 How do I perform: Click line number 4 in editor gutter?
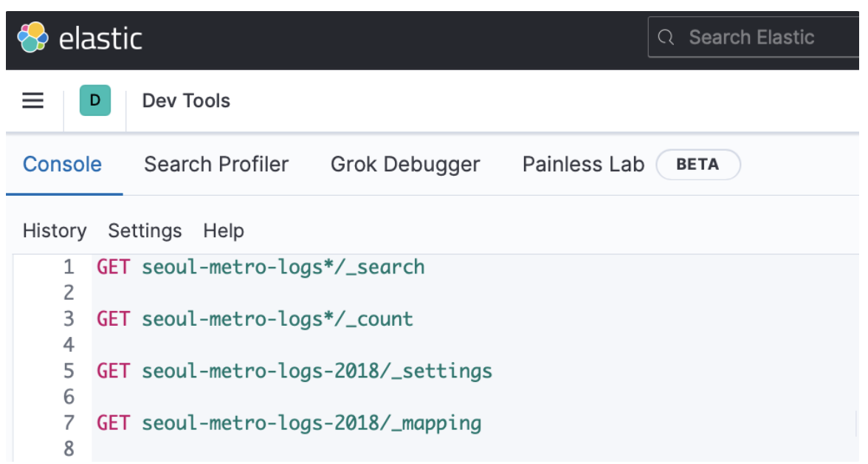pos(69,345)
